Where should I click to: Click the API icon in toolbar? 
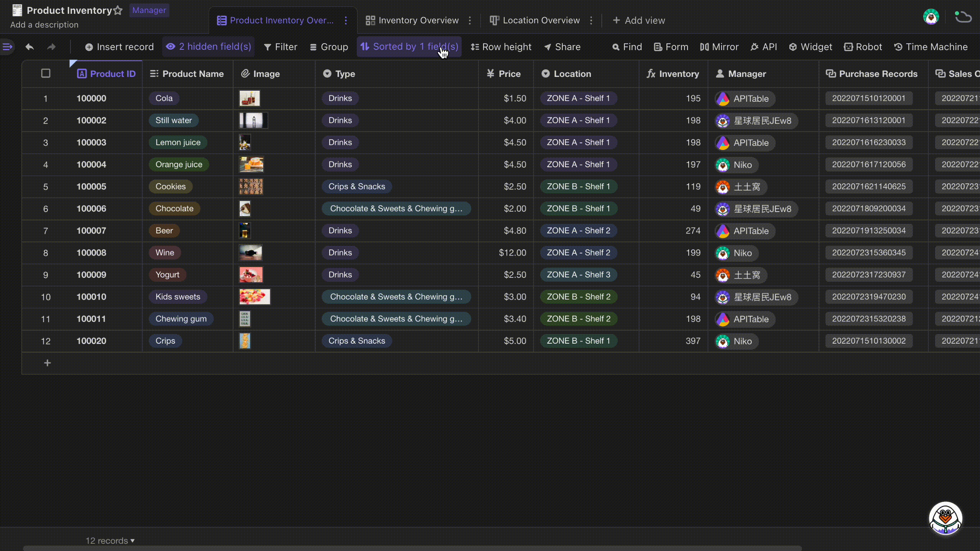click(769, 46)
